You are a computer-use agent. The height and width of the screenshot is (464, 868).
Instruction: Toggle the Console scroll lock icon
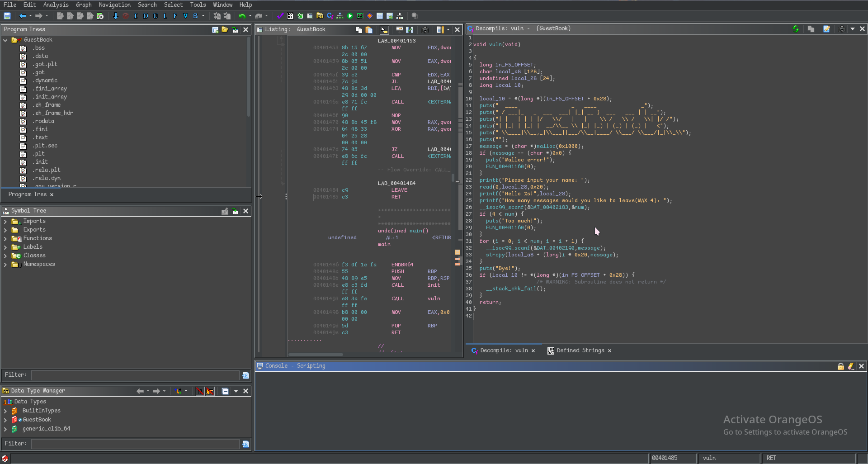point(841,366)
